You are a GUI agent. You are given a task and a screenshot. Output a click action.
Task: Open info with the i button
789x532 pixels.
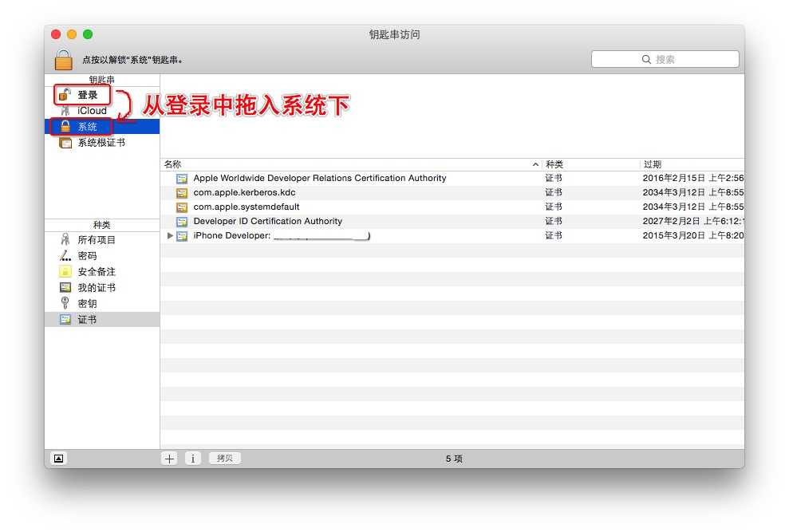coord(193,459)
